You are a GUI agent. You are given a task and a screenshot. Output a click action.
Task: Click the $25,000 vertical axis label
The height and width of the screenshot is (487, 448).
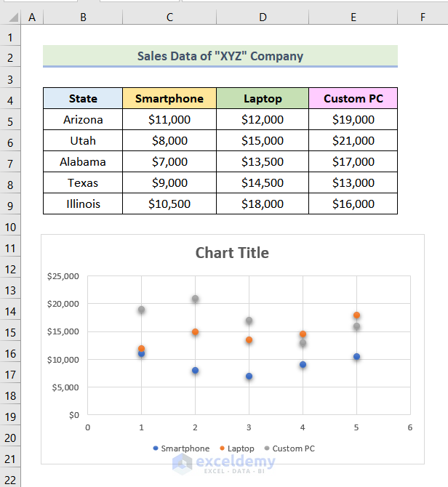[x=63, y=276]
